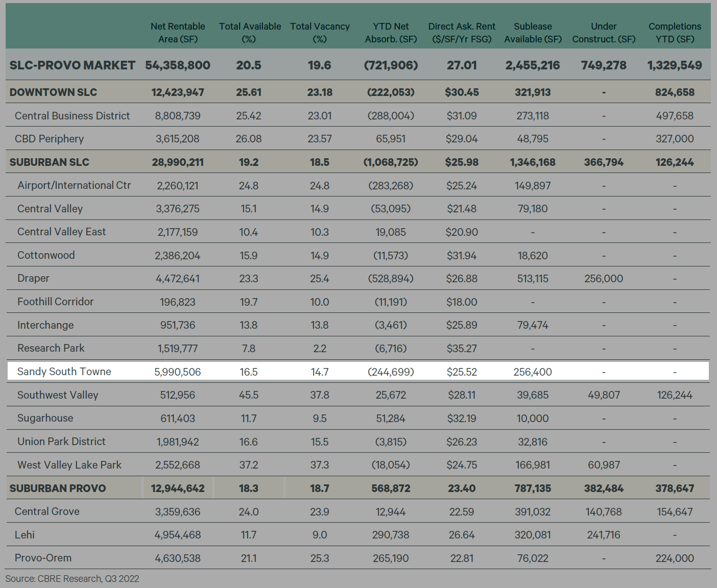717x588 pixels.
Task: Click Research Park's $35.27 asking rent cell
Action: click(x=462, y=349)
